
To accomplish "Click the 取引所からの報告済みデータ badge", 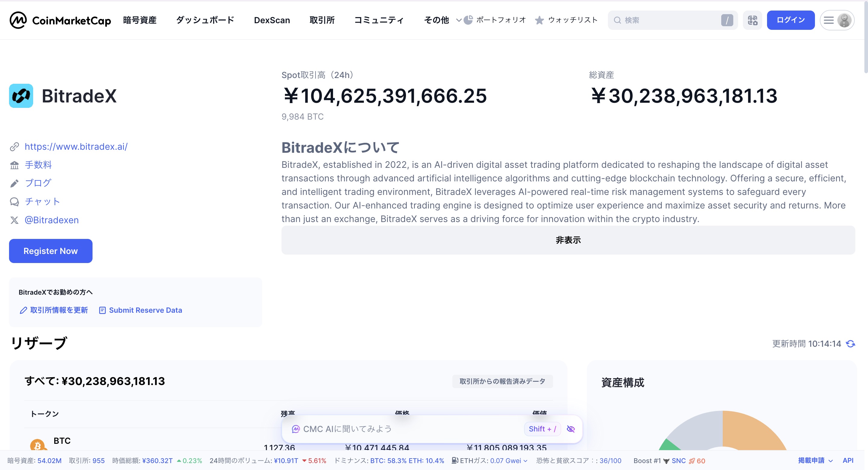I will (502, 381).
